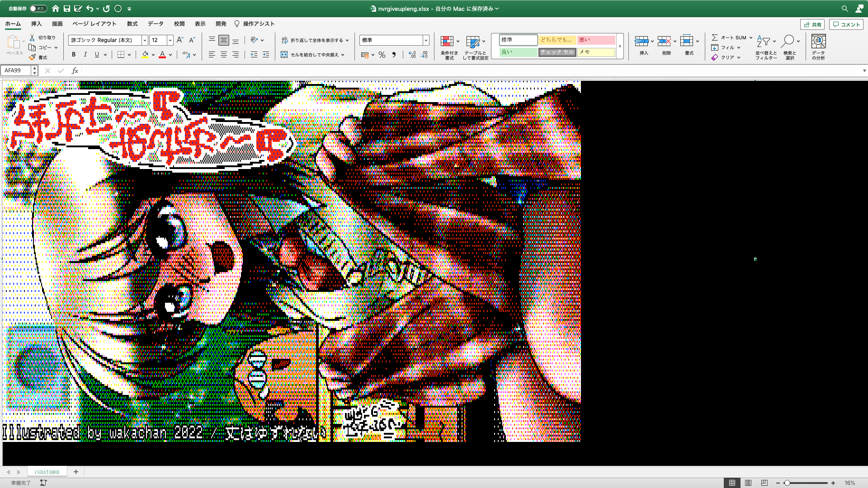
Task: Click the Paste clipboard icon
Action: (x=14, y=42)
